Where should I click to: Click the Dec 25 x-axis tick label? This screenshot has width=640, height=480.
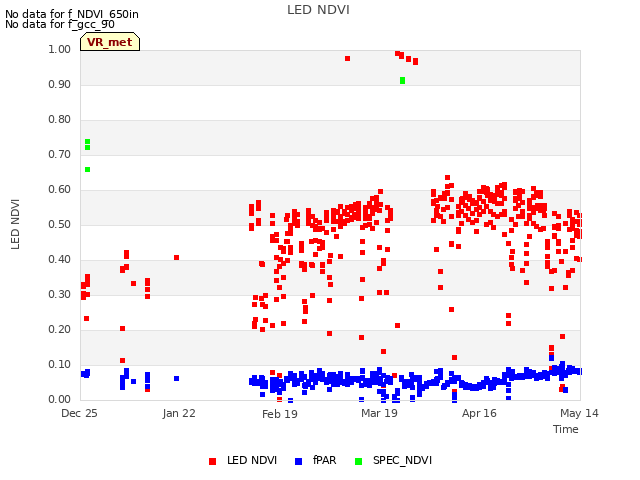coord(79,413)
